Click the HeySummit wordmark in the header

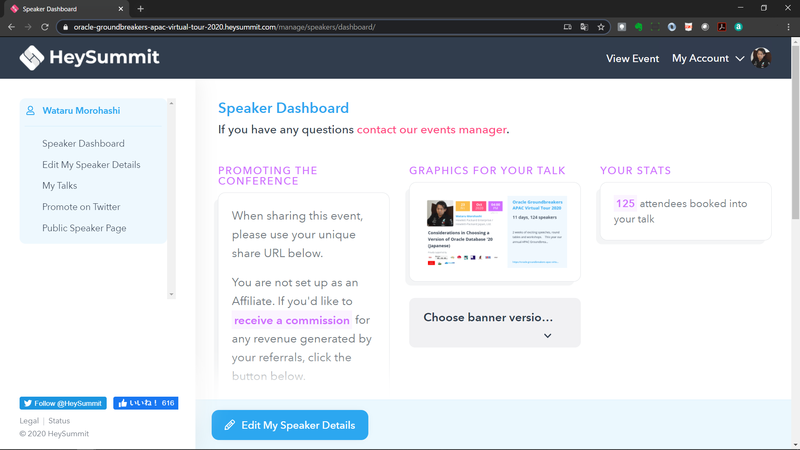pyautogui.click(x=105, y=57)
